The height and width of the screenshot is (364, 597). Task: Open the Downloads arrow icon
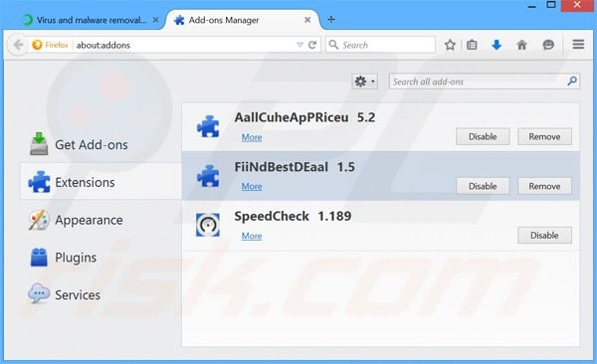497,45
